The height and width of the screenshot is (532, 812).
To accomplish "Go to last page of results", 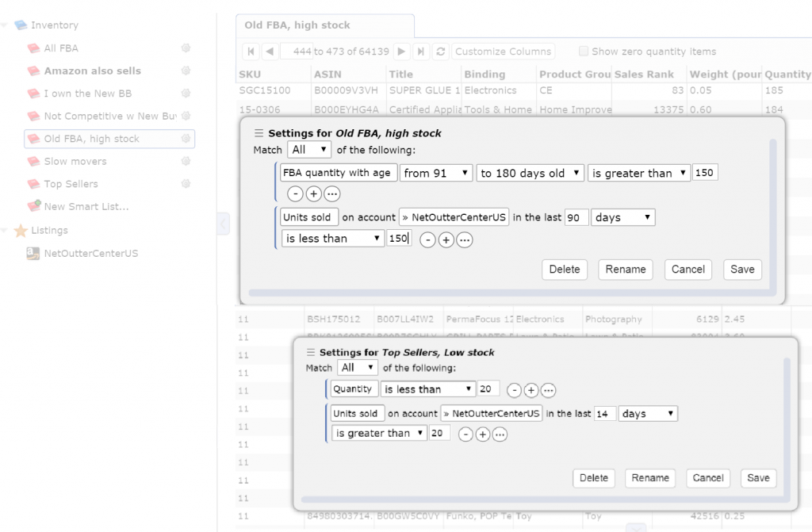I will (420, 52).
